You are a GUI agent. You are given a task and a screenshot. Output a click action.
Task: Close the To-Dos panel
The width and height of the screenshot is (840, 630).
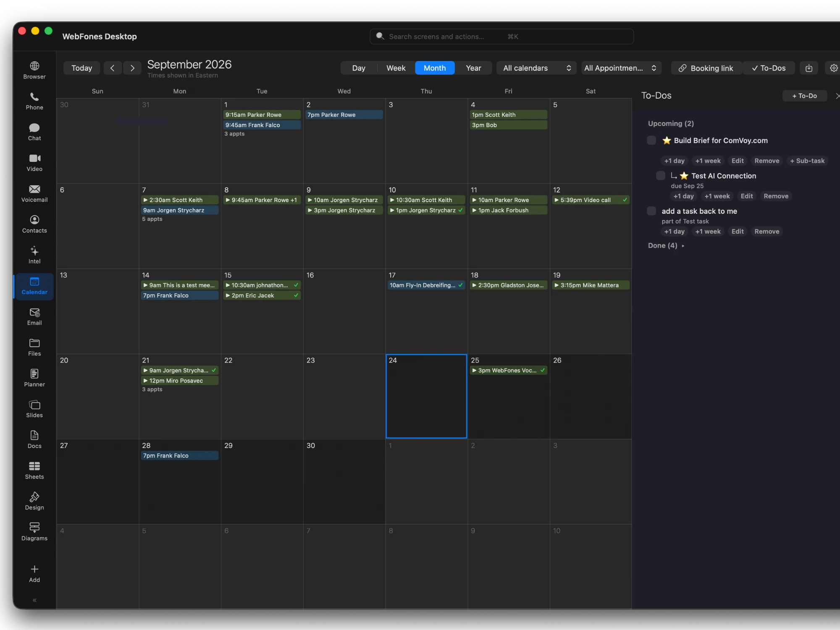point(837,96)
